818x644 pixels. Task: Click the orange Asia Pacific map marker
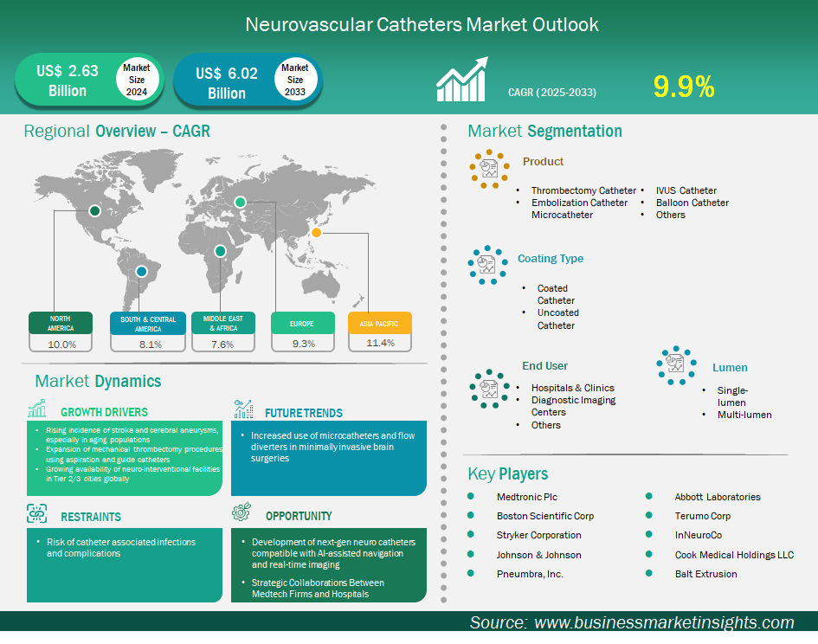point(316,233)
